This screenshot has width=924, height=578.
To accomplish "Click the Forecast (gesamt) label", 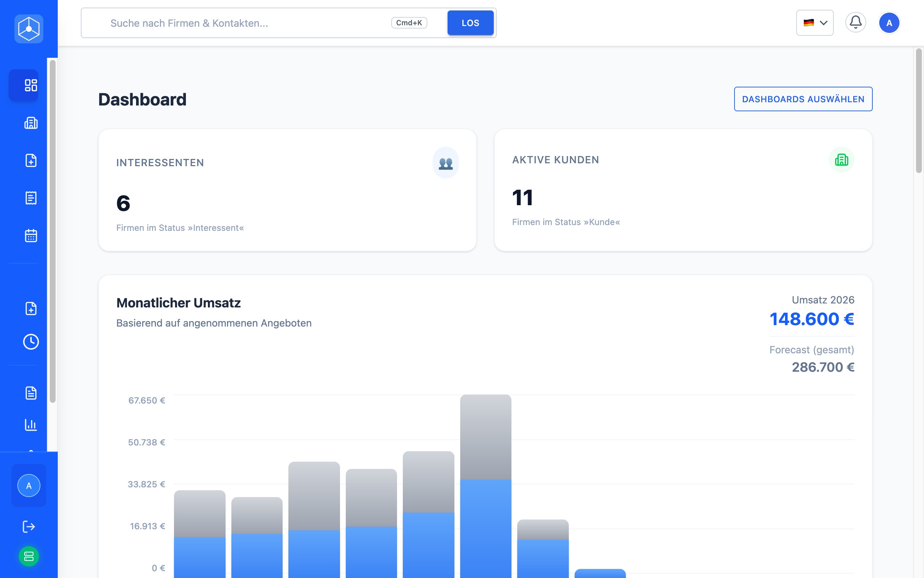I will (812, 350).
